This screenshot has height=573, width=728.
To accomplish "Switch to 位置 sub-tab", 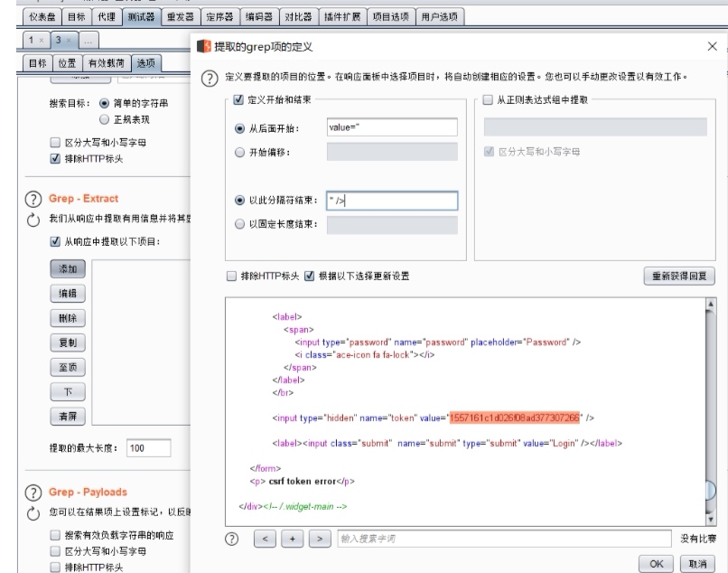I will click(x=68, y=63).
